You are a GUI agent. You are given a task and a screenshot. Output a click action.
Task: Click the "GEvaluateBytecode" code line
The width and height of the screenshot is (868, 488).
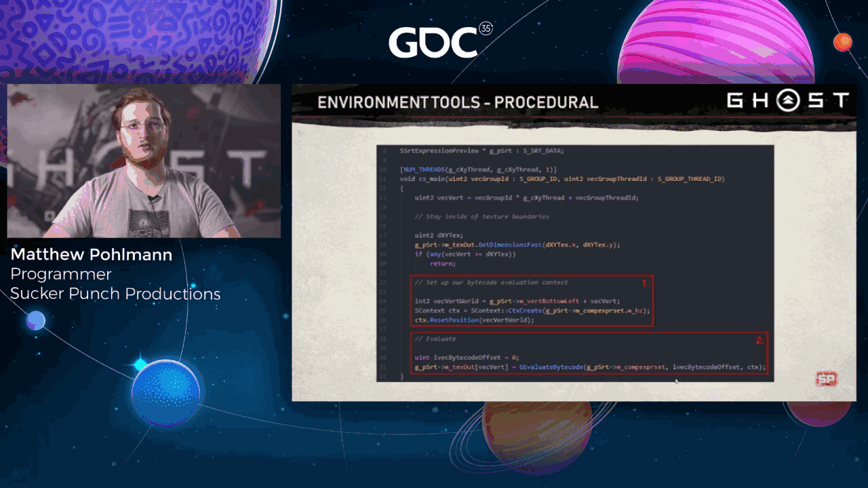(x=591, y=367)
